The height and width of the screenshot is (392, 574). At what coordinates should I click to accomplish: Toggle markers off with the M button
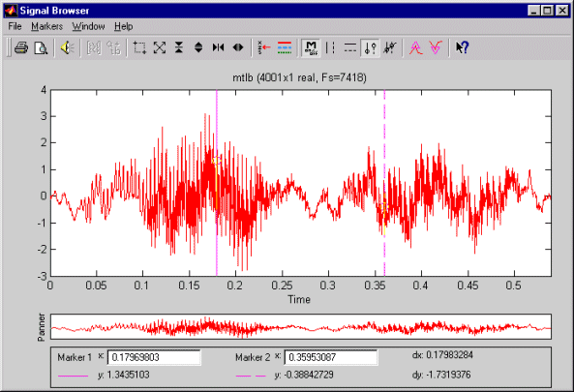point(311,47)
